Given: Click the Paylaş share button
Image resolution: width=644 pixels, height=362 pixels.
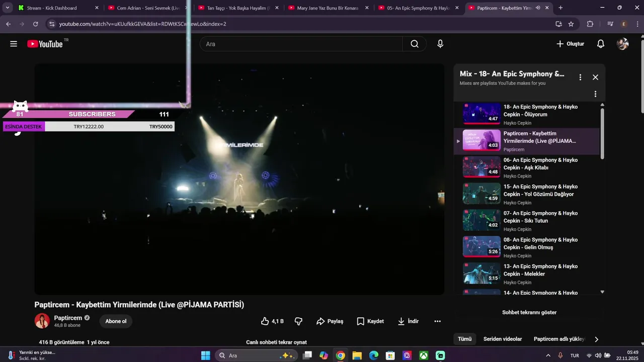Looking at the screenshot, I should coord(330,321).
